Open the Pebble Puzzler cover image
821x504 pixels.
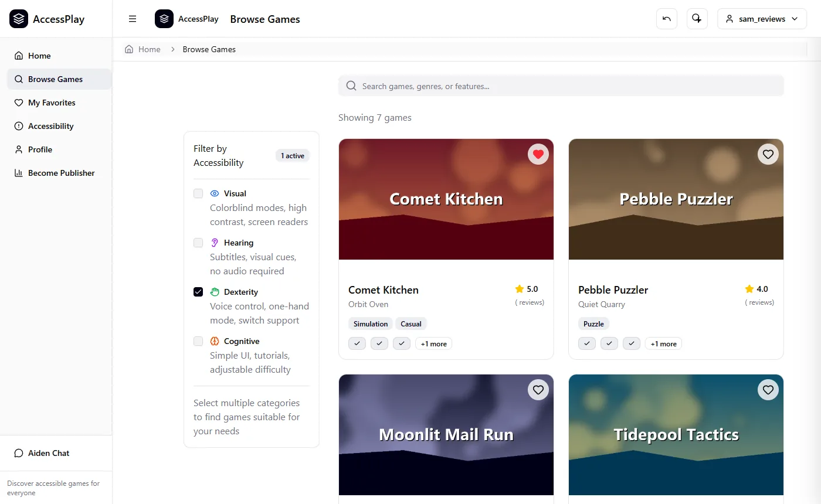pyautogui.click(x=676, y=199)
